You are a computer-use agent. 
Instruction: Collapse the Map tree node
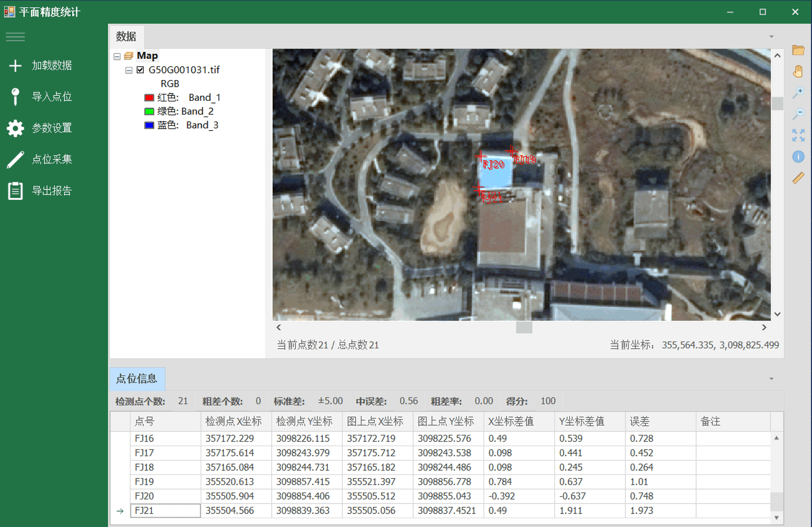coord(117,56)
